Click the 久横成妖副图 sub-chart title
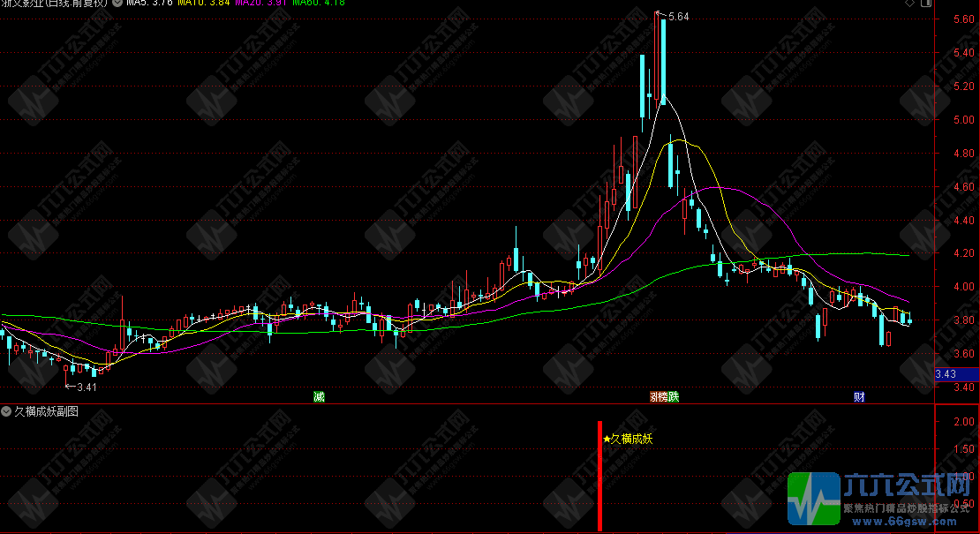Screen dimensions: 980x534 [46, 411]
